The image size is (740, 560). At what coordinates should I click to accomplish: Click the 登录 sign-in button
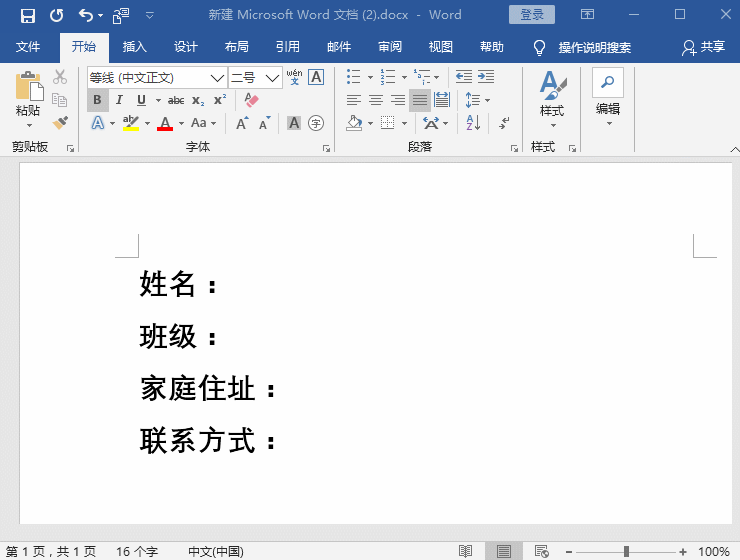click(x=532, y=15)
